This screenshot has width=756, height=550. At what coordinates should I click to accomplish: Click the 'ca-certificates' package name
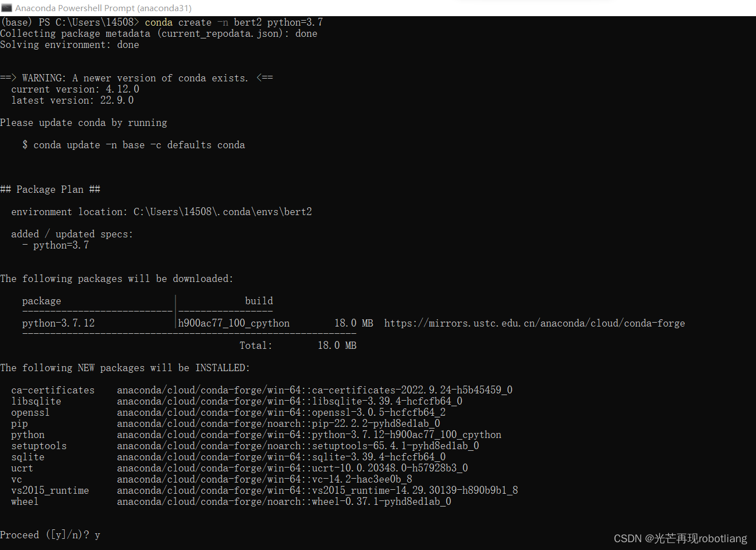[53, 390]
